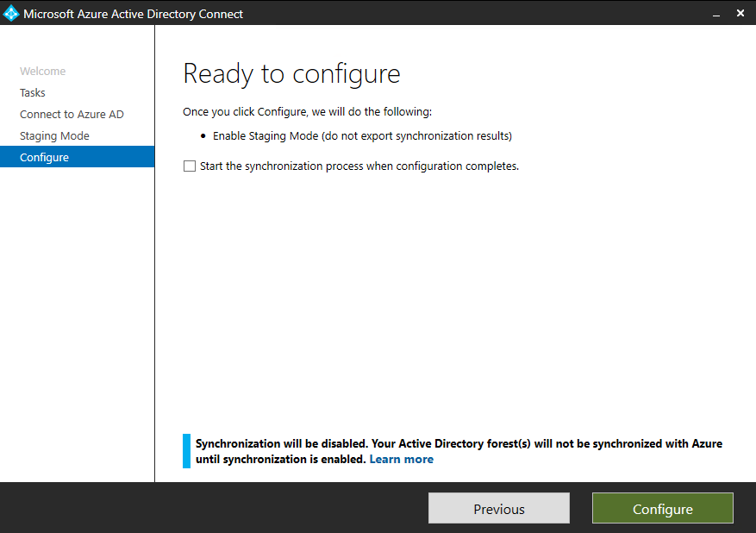Screen dimensions: 756x533
Task: Select the Configure step in sidebar
Action: [77, 157]
